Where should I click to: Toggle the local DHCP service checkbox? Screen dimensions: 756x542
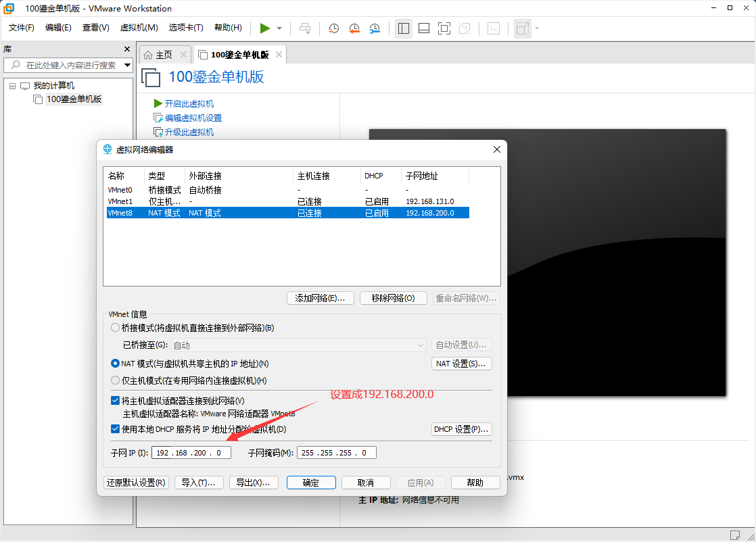115,429
